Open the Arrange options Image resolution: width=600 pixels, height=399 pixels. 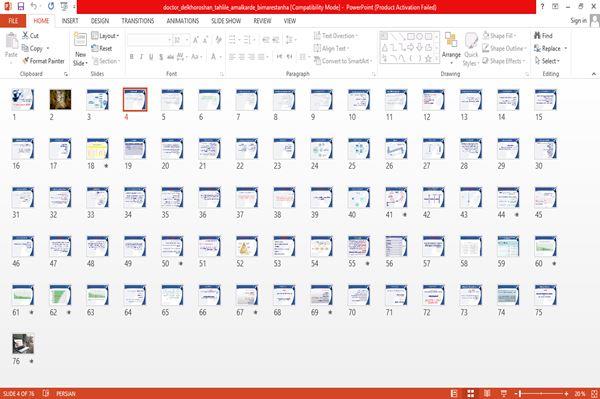[x=451, y=49]
